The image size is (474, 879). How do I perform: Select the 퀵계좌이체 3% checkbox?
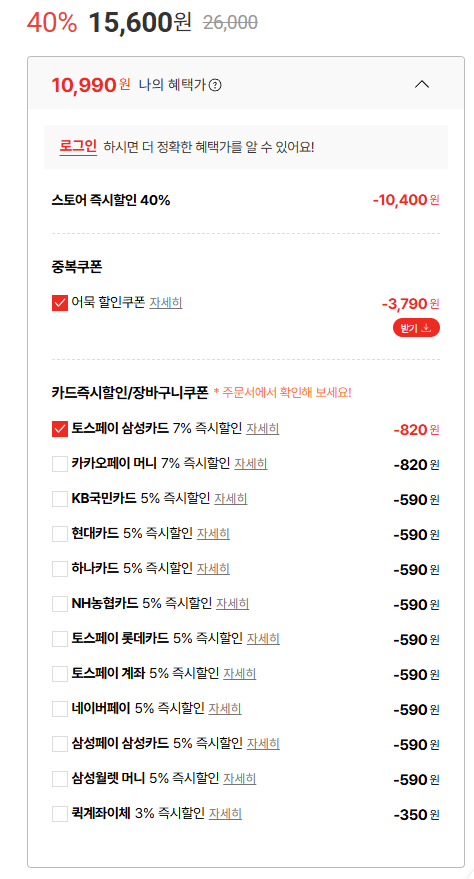[x=60, y=813]
